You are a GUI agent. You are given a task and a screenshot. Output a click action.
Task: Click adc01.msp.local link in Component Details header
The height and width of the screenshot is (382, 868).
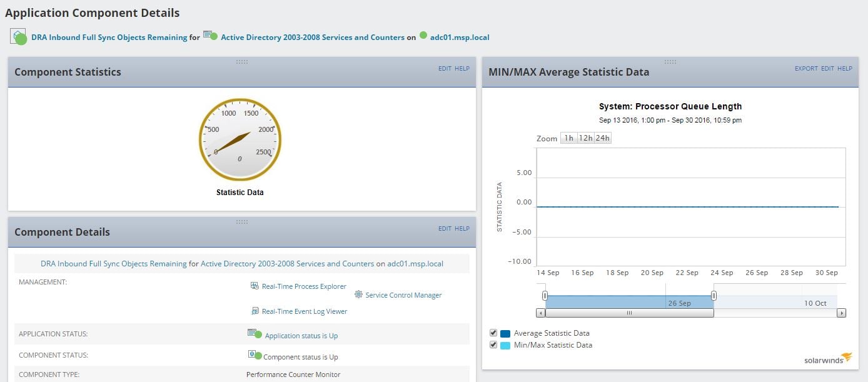tap(415, 264)
